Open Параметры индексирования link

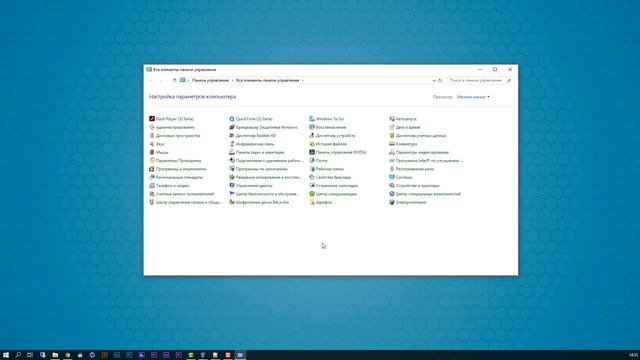click(x=422, y=152)
